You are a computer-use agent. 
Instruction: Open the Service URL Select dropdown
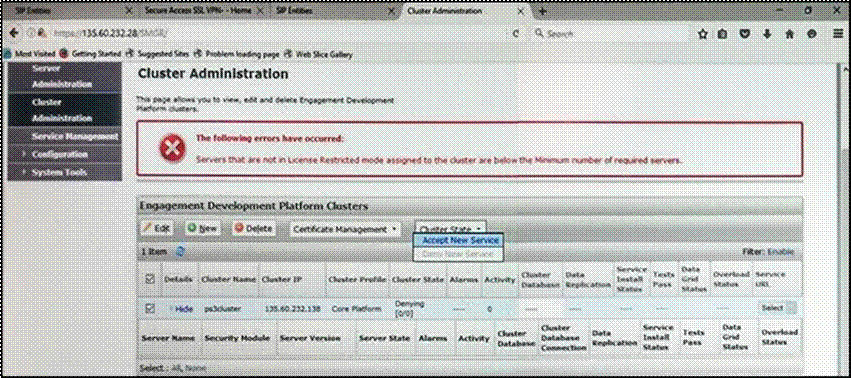click(x=778, y=308)
